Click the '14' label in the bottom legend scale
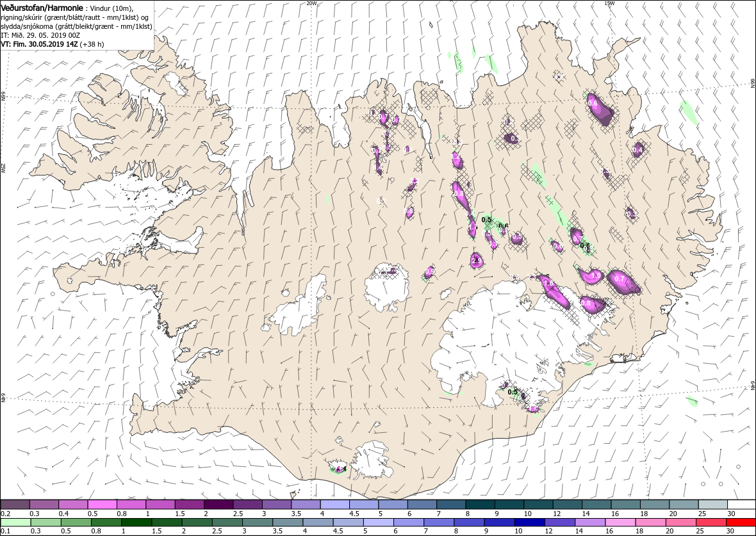 (x=579, y=531)
